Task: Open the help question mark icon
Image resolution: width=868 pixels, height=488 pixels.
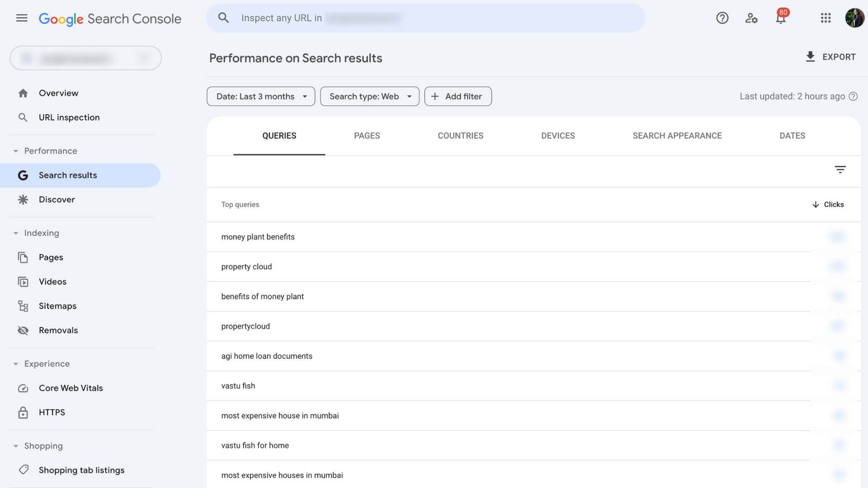Action: 722,18
